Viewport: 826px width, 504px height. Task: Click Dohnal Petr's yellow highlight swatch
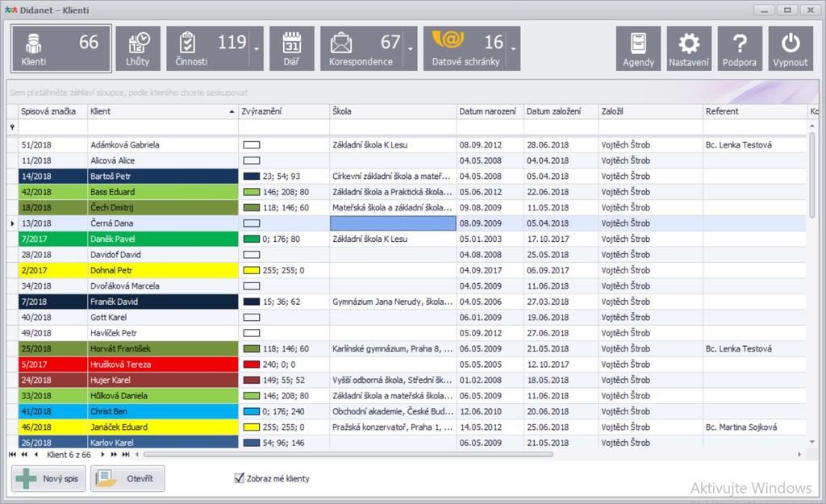click(252, 271)
